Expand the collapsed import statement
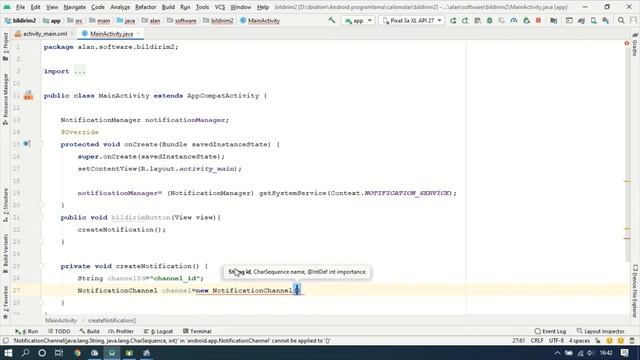This screenshot has width=640, height=360. pos(80,71)
